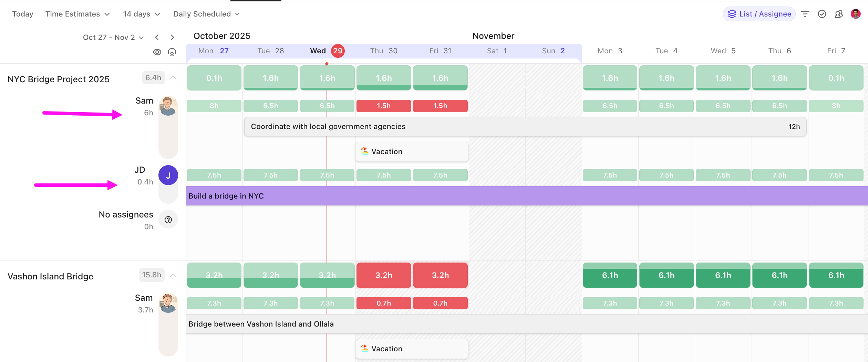Collapse the NYC Bridge Project 2025 row

pyautogui.click(x=173, y=77)
